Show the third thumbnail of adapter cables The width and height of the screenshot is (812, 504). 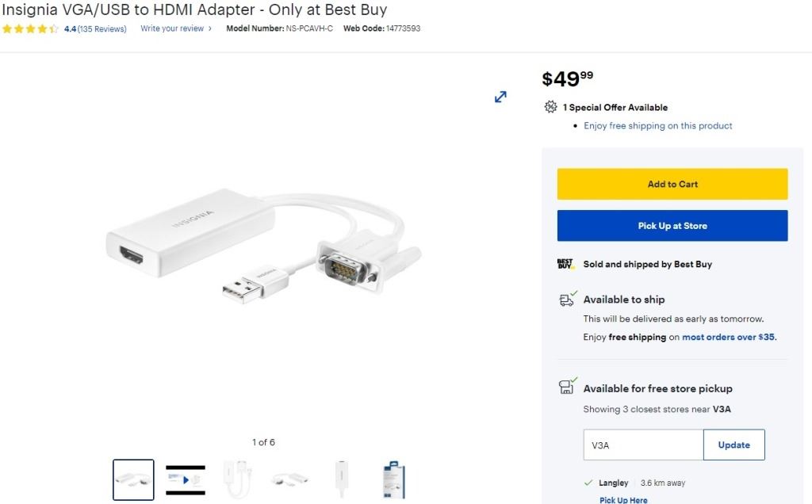tap(238, 479)
